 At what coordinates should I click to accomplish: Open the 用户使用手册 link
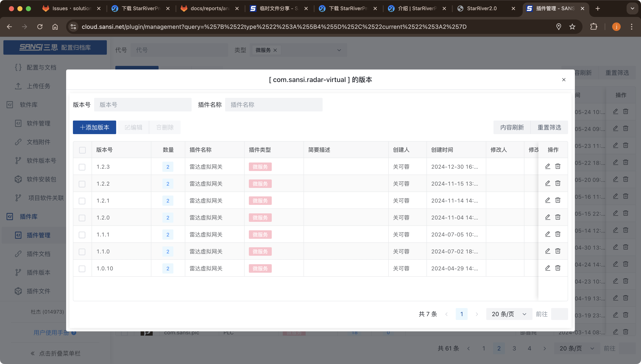(x=51, y=333)
